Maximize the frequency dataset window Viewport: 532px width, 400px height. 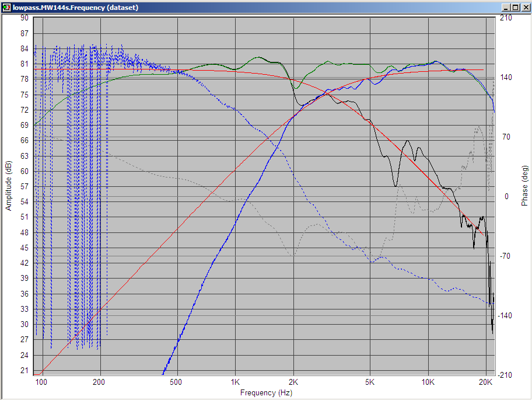point(516,8)
